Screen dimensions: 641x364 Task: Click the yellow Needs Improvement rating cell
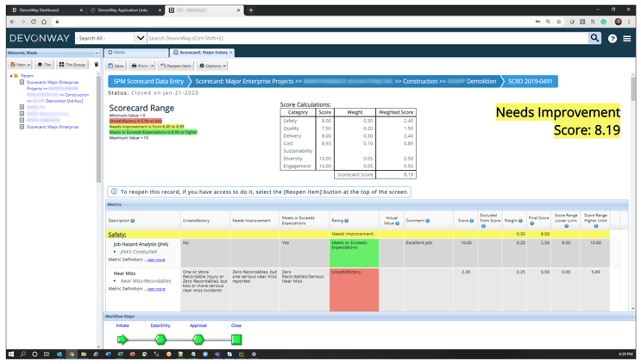pos(354,234)
